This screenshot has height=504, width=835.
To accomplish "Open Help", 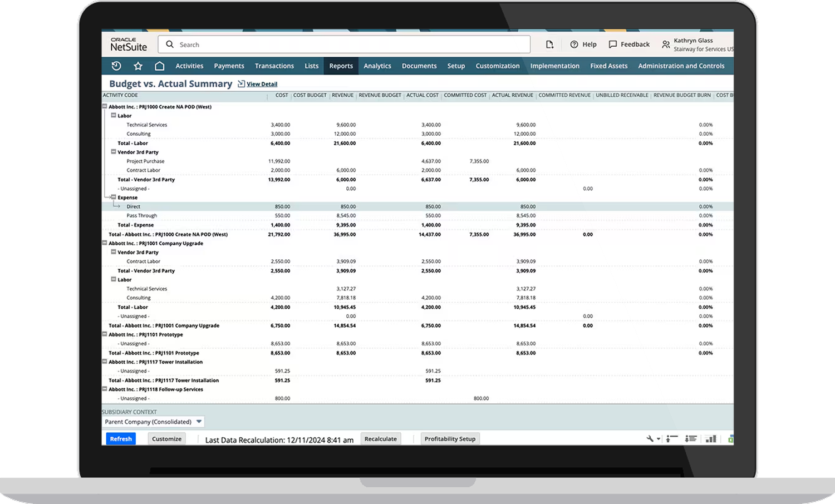I will click(583, 44).
